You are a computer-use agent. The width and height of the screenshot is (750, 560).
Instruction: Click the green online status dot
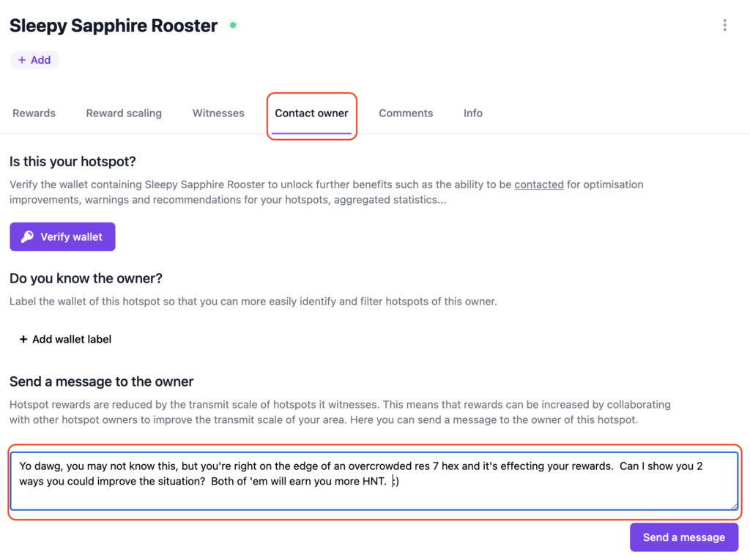coord(233,26)
